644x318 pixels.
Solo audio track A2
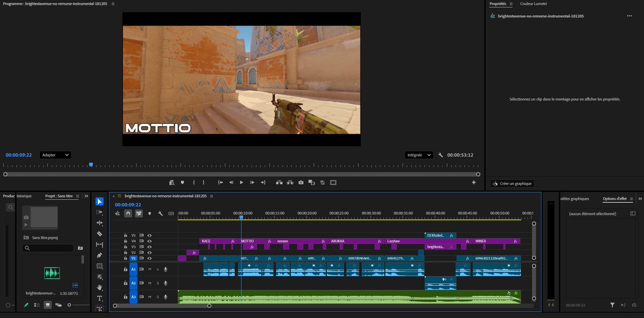click(x=158, y=283)
